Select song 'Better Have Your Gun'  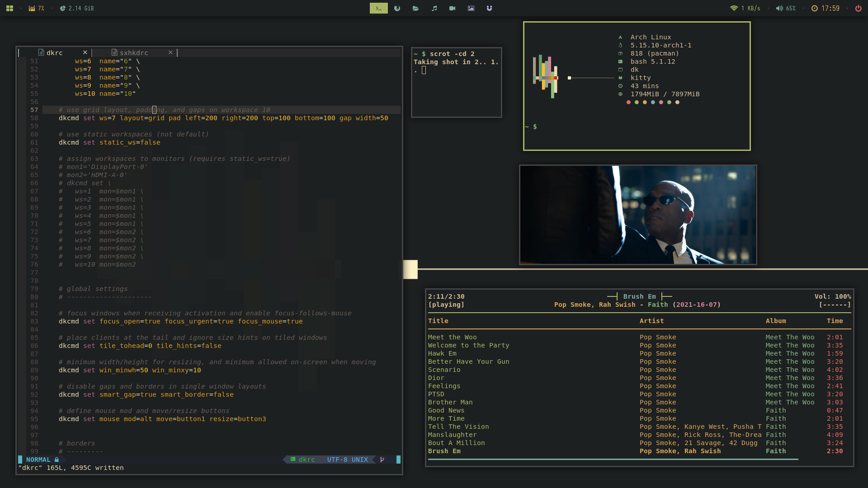pyautogui.click(x=468, y=361)
